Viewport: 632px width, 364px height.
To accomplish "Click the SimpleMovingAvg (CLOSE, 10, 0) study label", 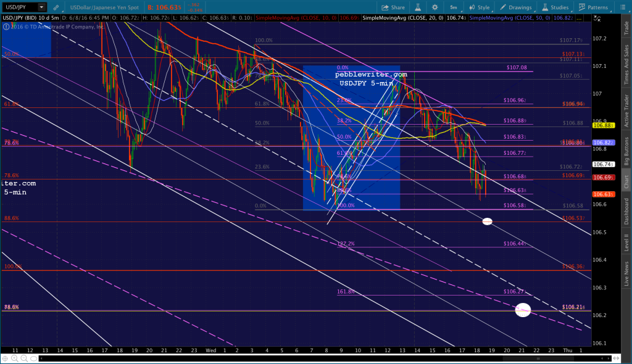I will (296, 18).
